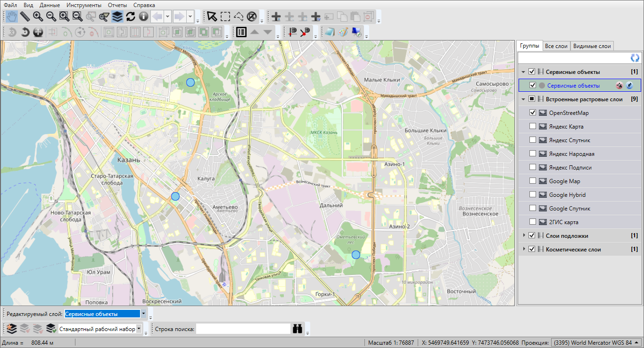Click the binoculars search button

[x=297, y=329]
